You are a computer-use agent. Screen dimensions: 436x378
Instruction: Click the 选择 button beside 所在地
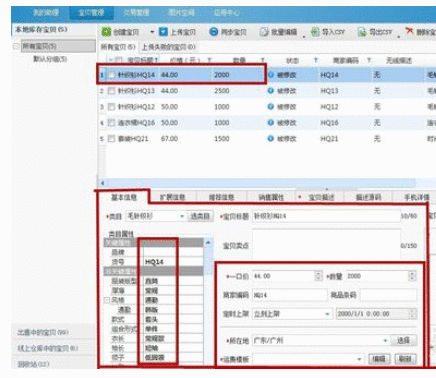(x=403, y=340)
